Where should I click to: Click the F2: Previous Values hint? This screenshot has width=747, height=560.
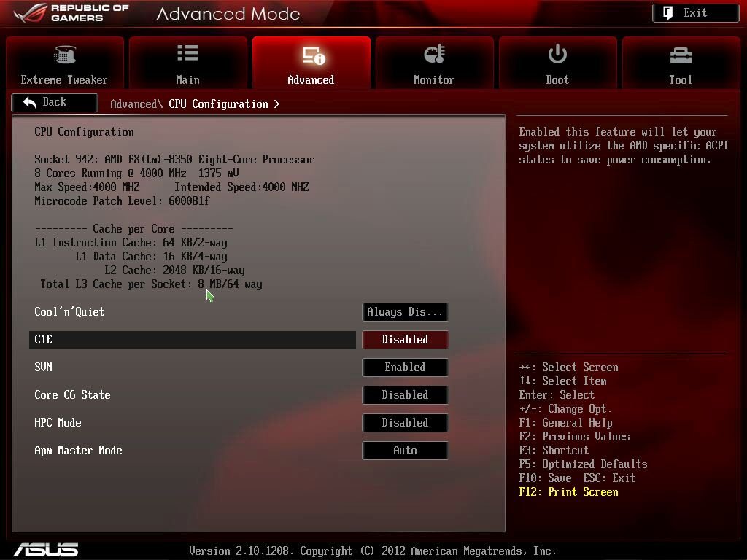coord(575,437)
